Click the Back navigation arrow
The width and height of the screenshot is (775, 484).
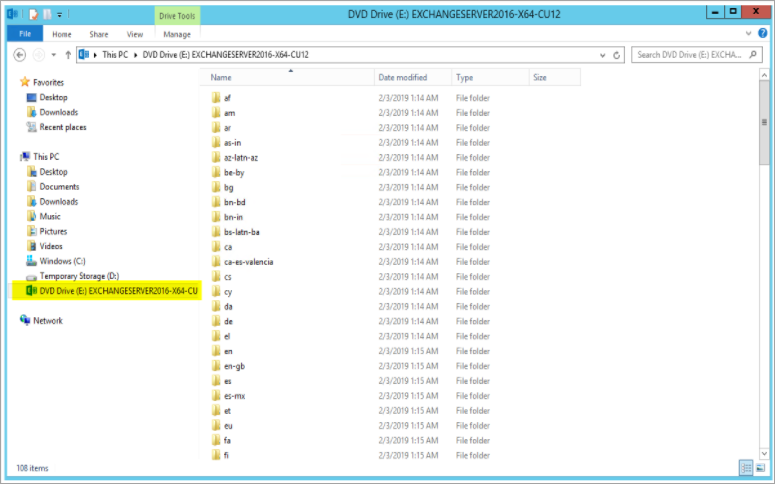pyautogui.click(x=21, y=54)
